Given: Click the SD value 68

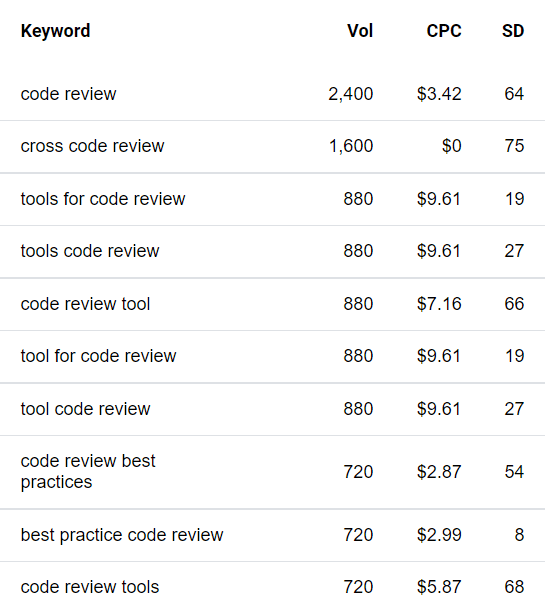Looking at the screenshot, I should 514,587.
